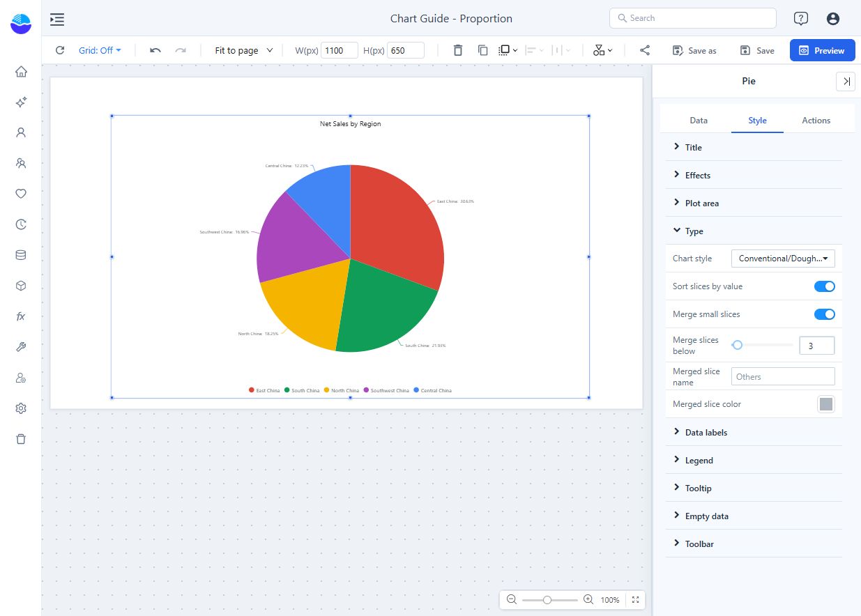Open the database icon in the sidebar
The height and width of the screenshot is (616, 861).
(x=21, y=255)
